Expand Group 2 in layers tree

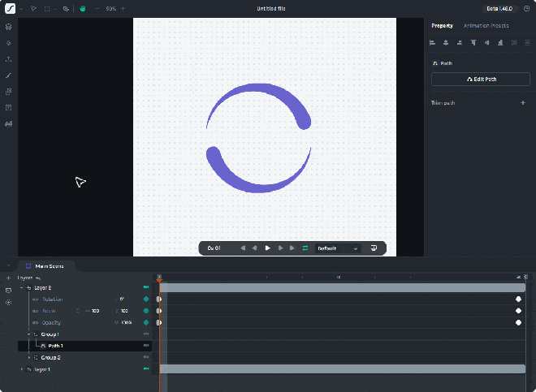pyautogui.click(x=28, y=357)
